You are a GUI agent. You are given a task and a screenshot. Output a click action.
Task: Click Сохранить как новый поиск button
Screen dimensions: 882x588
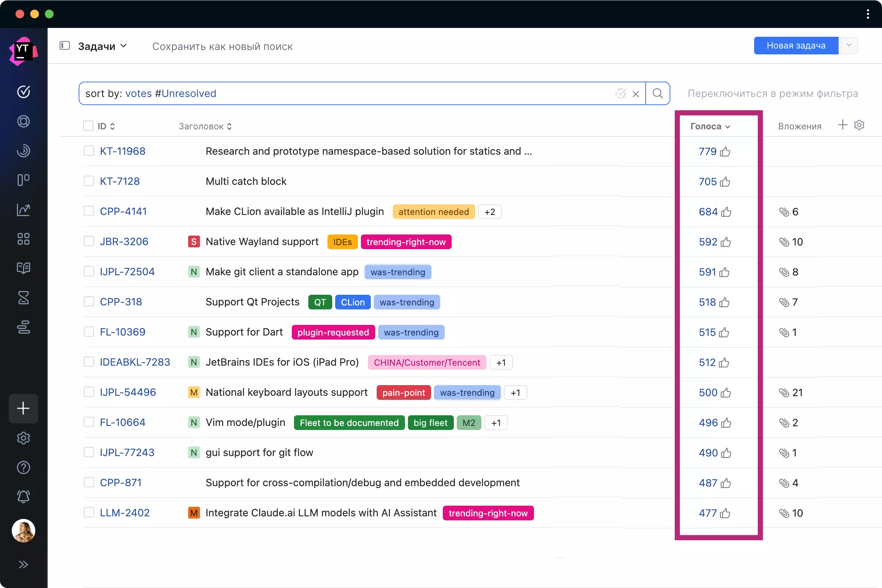pos(222,46)
